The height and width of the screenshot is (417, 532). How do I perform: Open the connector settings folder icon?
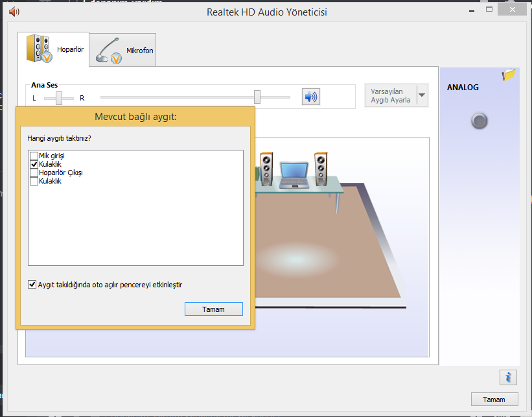(x=509, y=75)
